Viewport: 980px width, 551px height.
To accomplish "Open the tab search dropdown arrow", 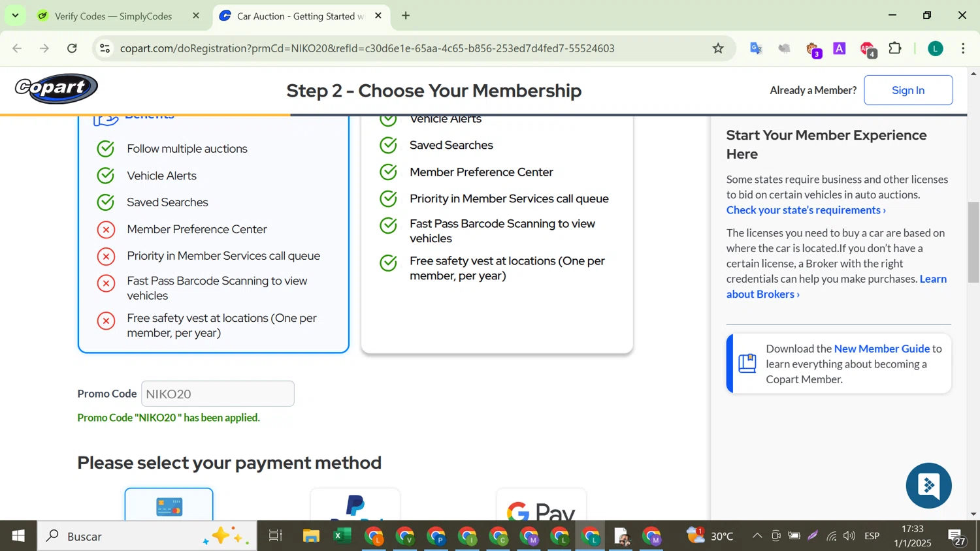I will click(x=15, y=15).
